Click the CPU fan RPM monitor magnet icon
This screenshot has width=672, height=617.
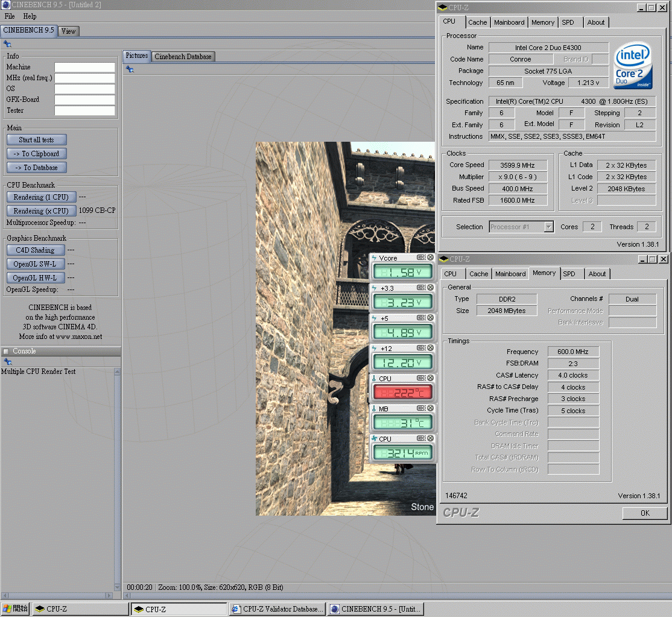(x=421, y=438)
